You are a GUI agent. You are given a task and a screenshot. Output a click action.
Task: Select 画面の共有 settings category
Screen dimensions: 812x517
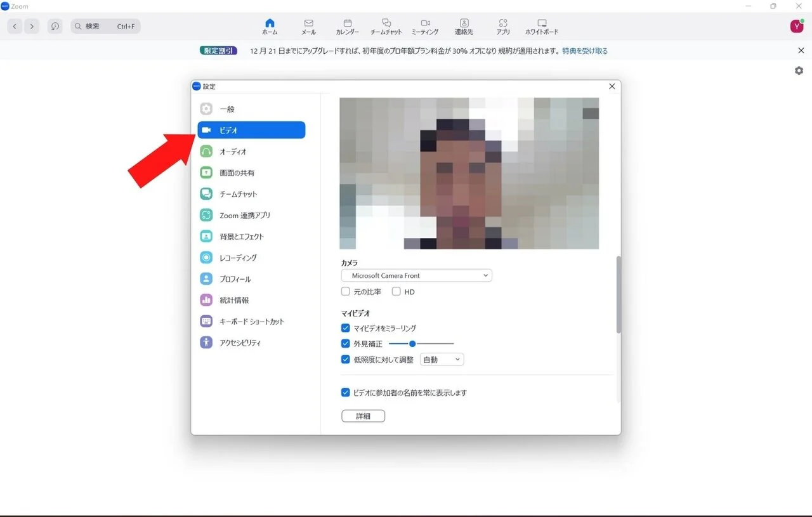(x=251, y=173)
